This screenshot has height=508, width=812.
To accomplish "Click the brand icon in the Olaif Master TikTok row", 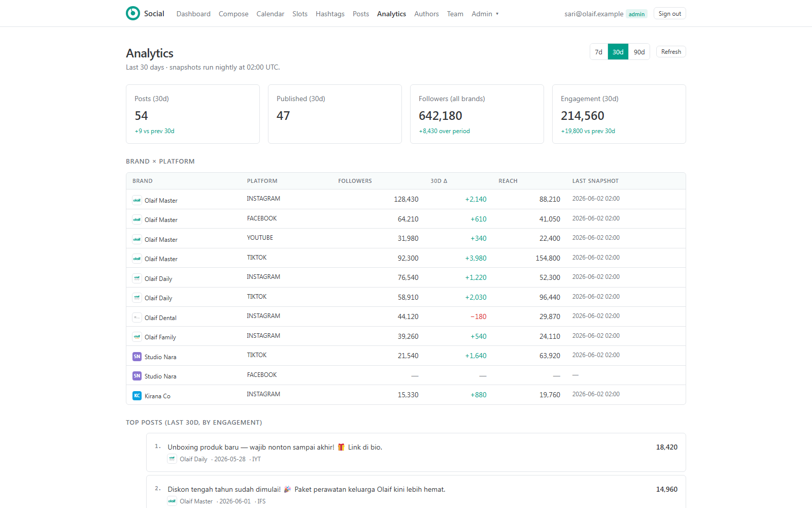I will click(x=137, y=259).
